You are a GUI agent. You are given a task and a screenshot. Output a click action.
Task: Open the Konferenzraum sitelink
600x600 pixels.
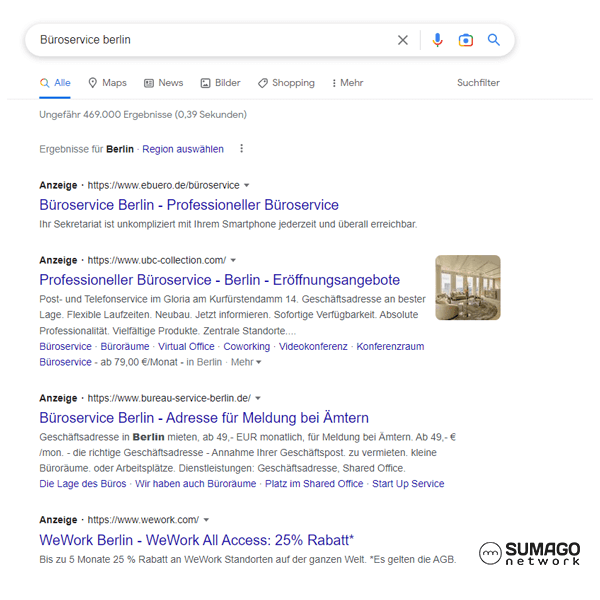390,346
